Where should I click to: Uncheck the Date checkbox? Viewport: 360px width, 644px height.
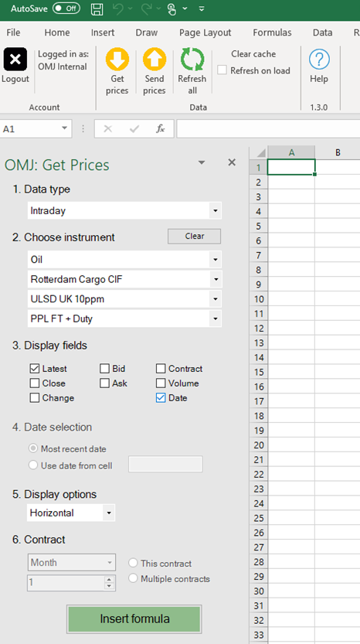161,398
